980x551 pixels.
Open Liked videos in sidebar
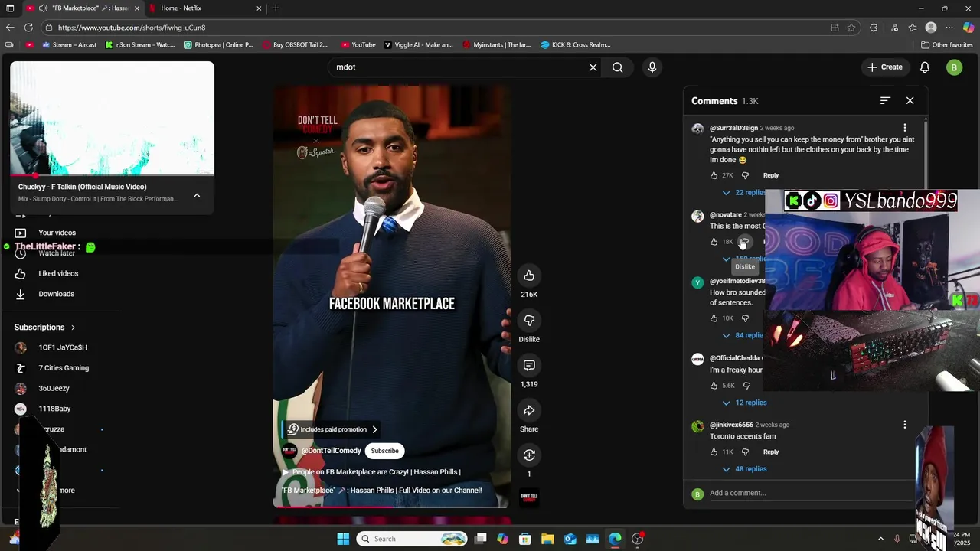tap(60, 273)
